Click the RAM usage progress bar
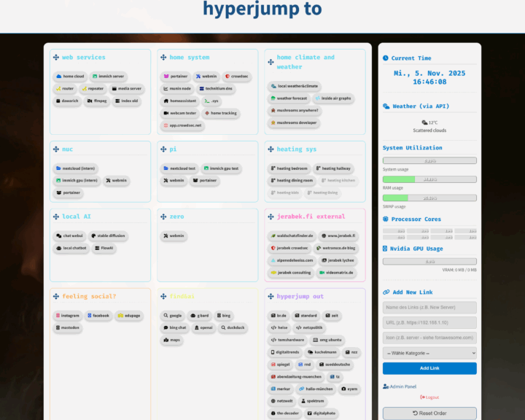Viewport: 525px width, 420px height. [x=429, y=179]
